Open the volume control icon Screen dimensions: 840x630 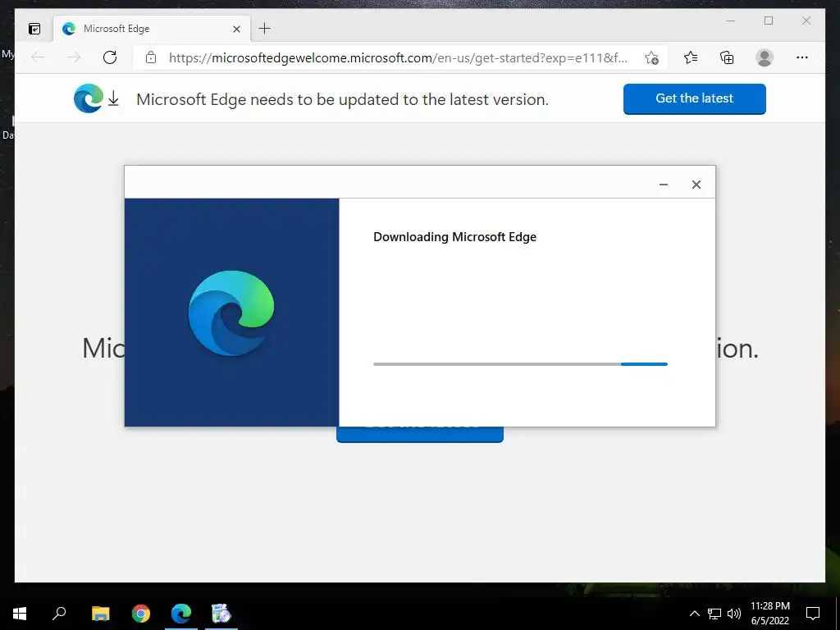pos(734,614)
